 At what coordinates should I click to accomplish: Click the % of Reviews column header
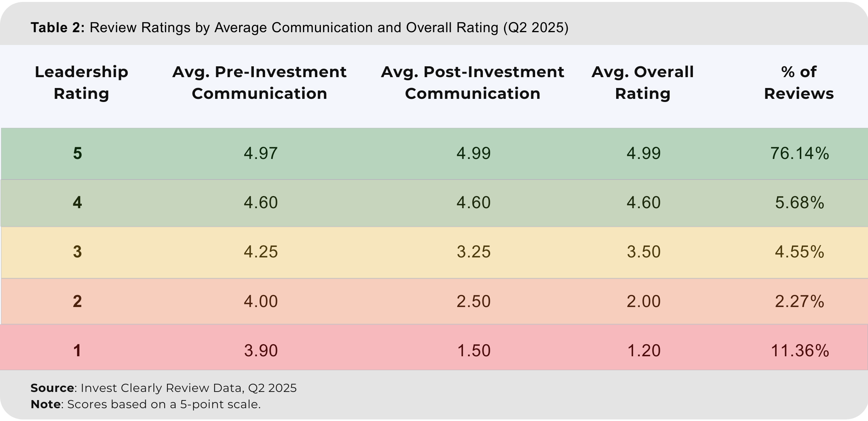799,83
